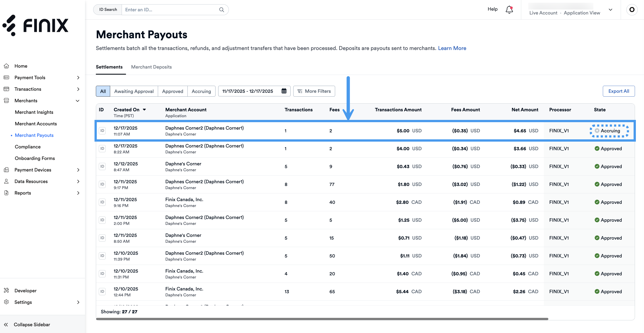Open Merchant Insights in the sidebar
Screen dimensions: 644x333
click(34, 112)
